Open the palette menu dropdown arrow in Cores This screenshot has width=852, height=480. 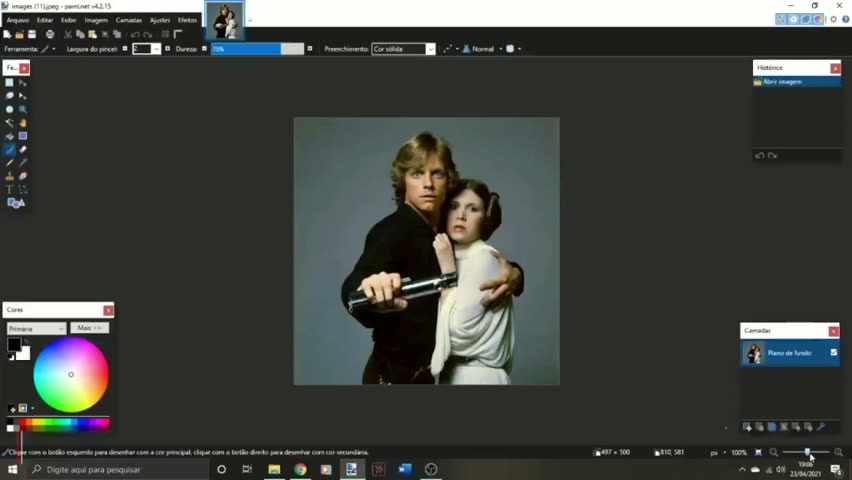(32, 408)
